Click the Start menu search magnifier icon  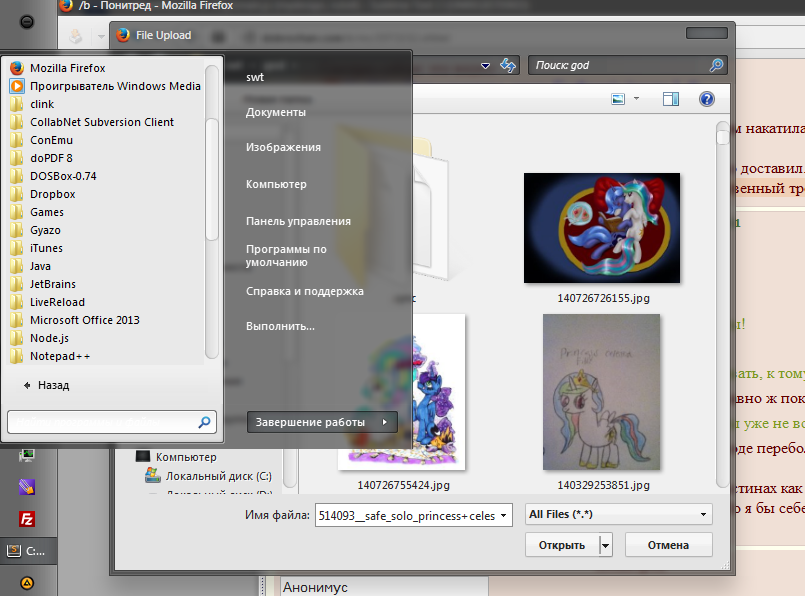click(204, 422)
